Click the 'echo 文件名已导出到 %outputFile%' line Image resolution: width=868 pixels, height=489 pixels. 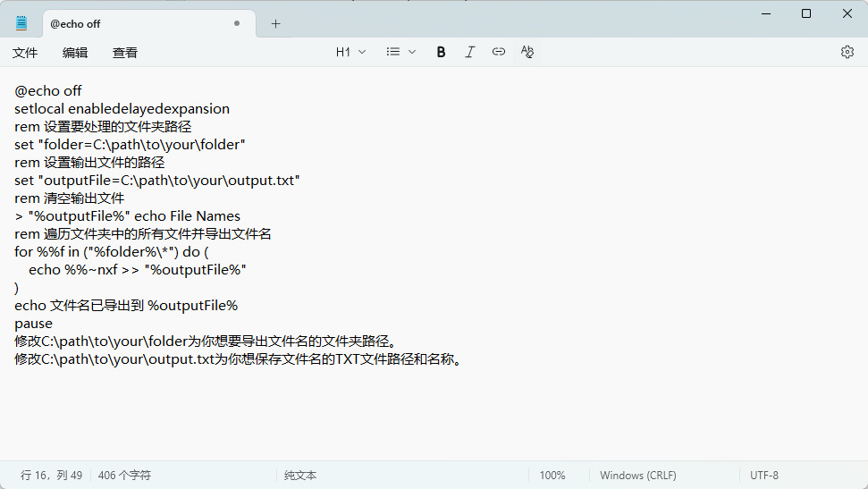126,306
